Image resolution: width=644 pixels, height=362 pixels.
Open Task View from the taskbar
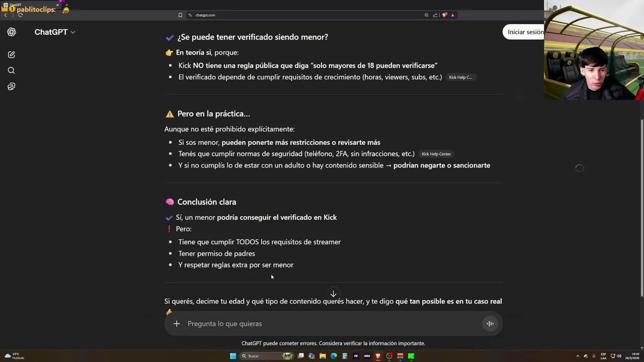[x=301, y=356]
